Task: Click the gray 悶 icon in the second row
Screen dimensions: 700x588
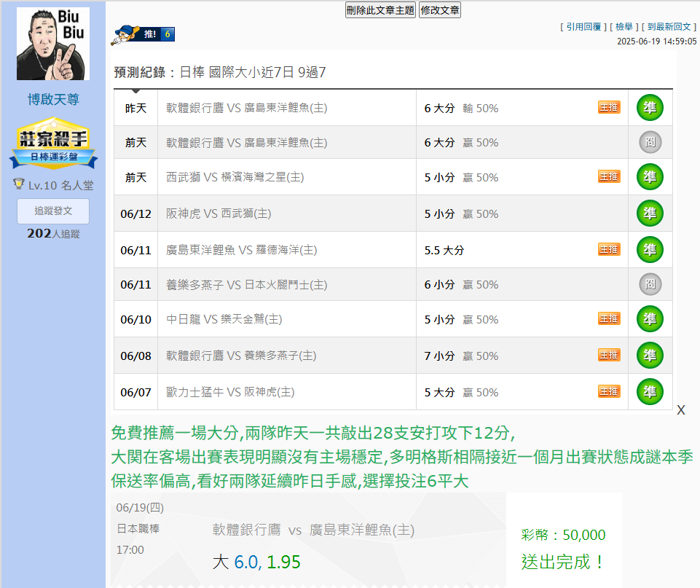Action: pos(650,142)
